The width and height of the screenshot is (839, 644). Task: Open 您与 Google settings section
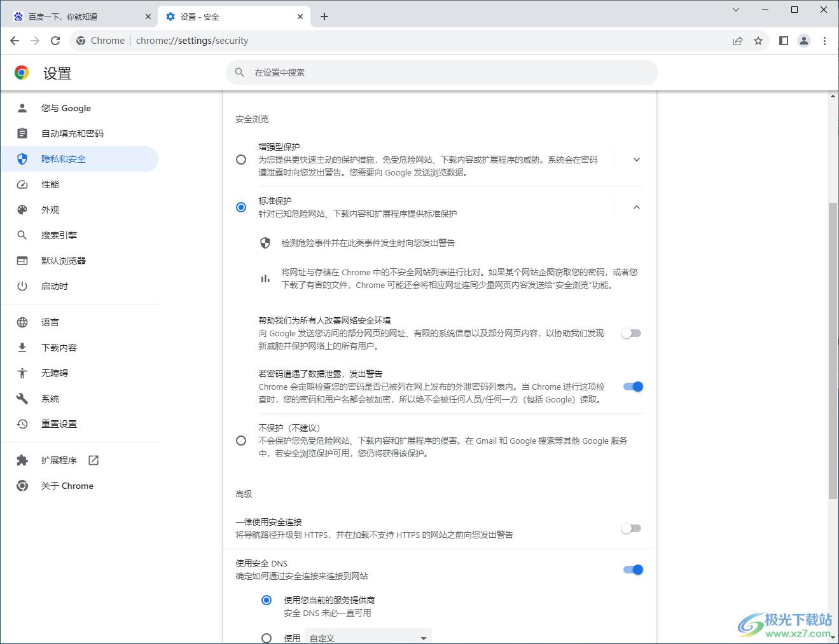80,108
